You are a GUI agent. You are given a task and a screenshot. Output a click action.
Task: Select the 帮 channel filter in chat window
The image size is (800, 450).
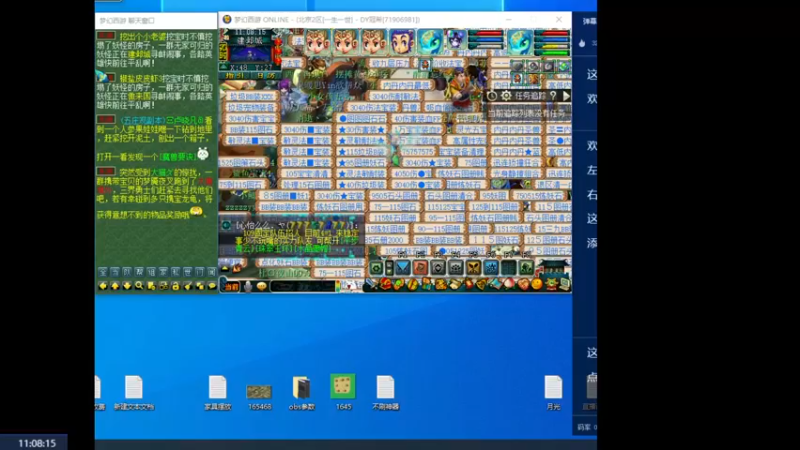(139, 272)
